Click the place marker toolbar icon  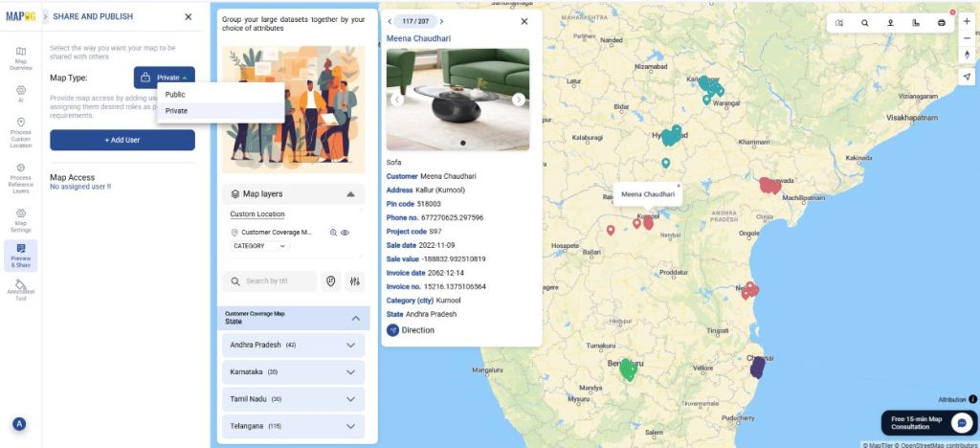coord(890,23)
